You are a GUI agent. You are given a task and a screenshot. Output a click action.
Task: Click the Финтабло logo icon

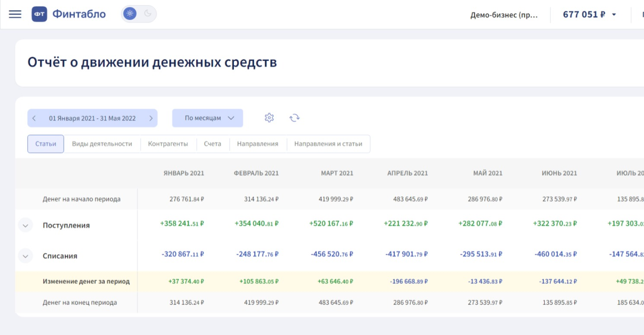pyautogui.click(x=39, y=14)
